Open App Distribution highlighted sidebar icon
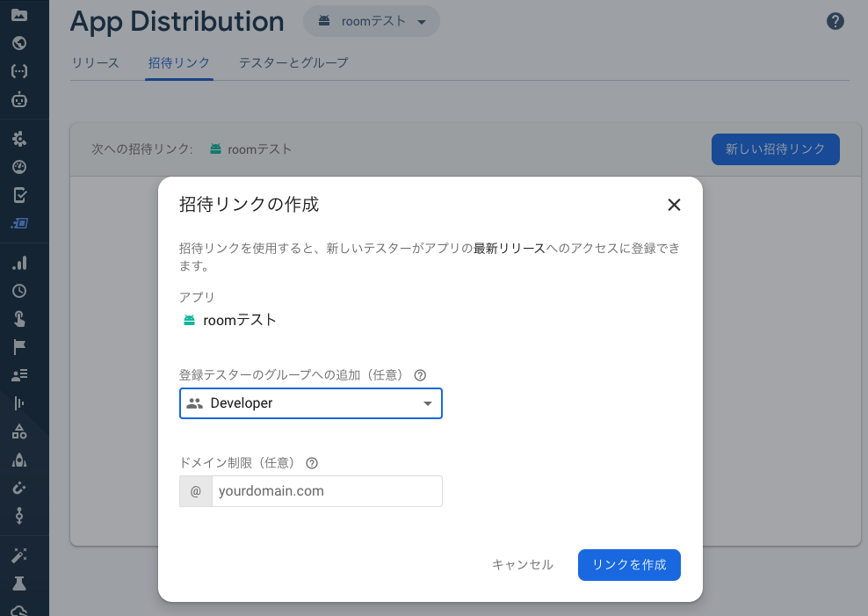Image resolution: width=868 pixels, height=616 pixels. pos(19,223)
